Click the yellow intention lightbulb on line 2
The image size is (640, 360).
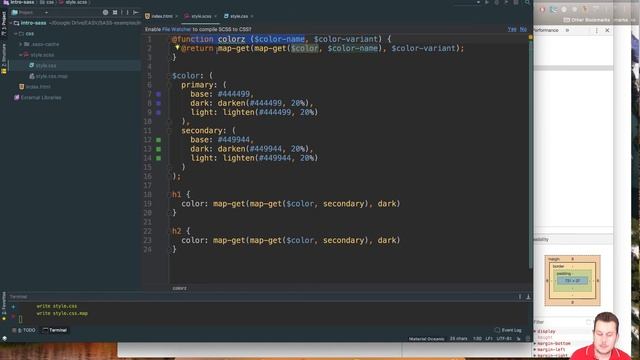point(178,48)
